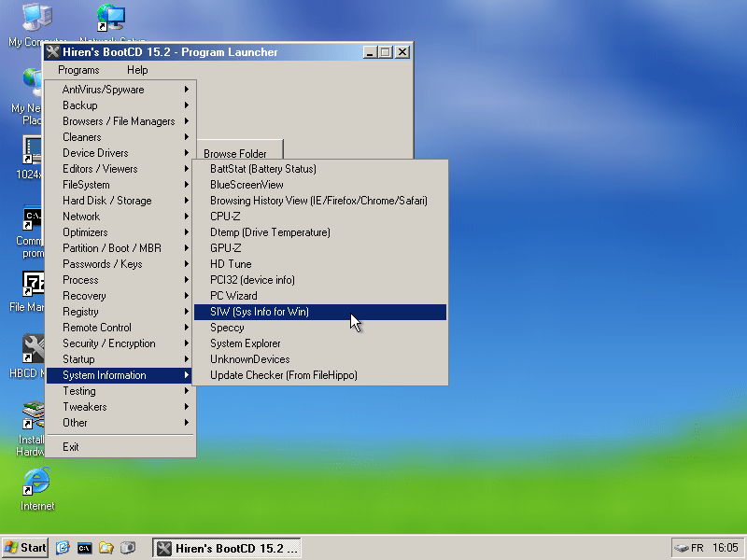Launch System Explorer
The image size is (747, 560).
(x=320, y=343)
